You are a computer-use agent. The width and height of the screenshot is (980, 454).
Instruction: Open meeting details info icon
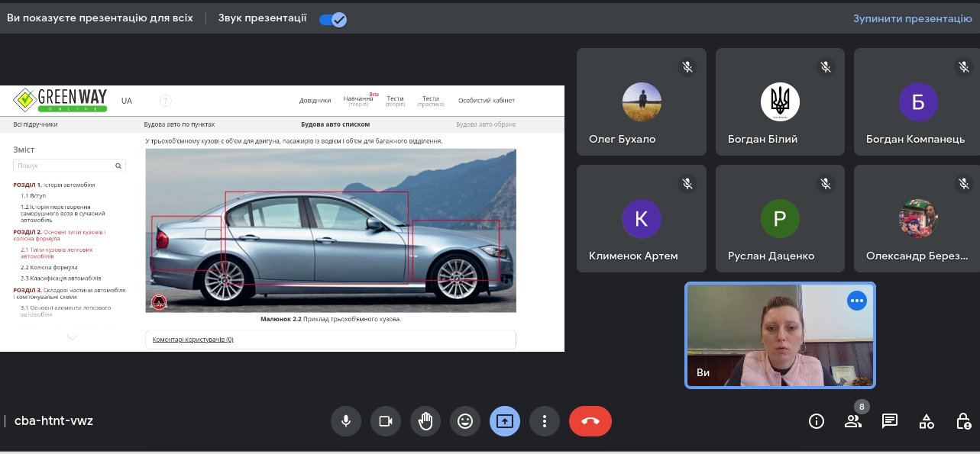[817, 421]
